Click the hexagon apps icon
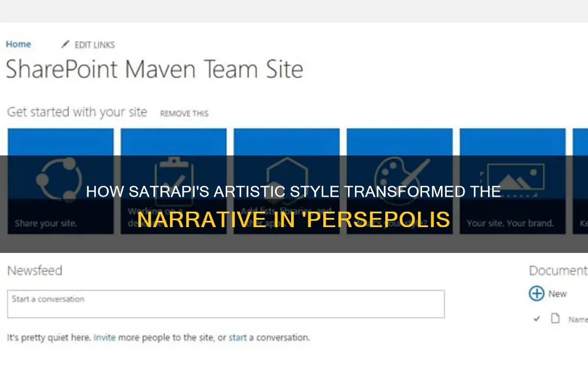Screen dimensions: 588x390 coord(287,180)
